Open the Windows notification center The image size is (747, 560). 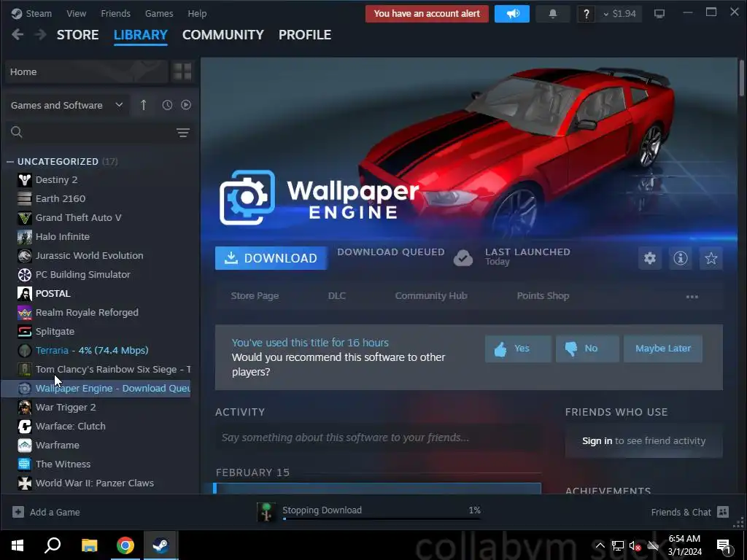click(724, 545)
